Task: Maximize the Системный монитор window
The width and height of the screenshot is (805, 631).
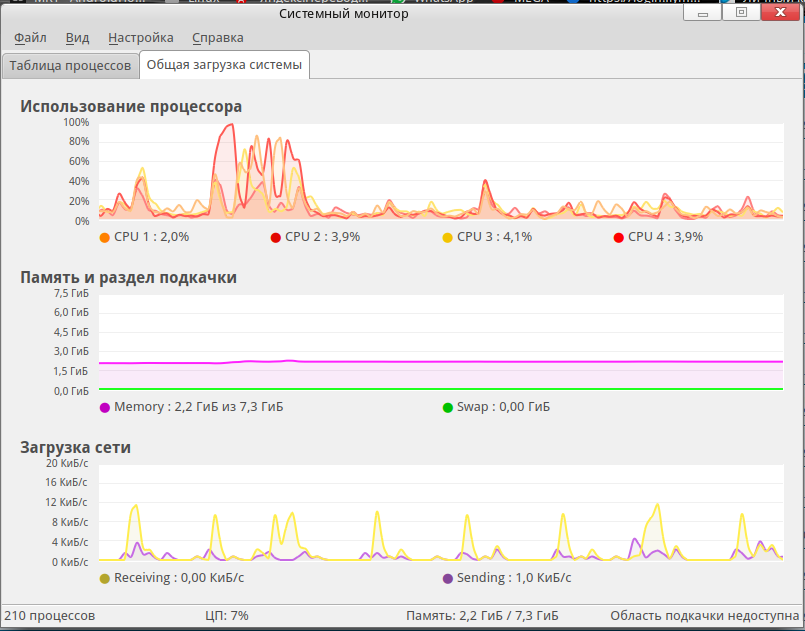Action: 741,12
